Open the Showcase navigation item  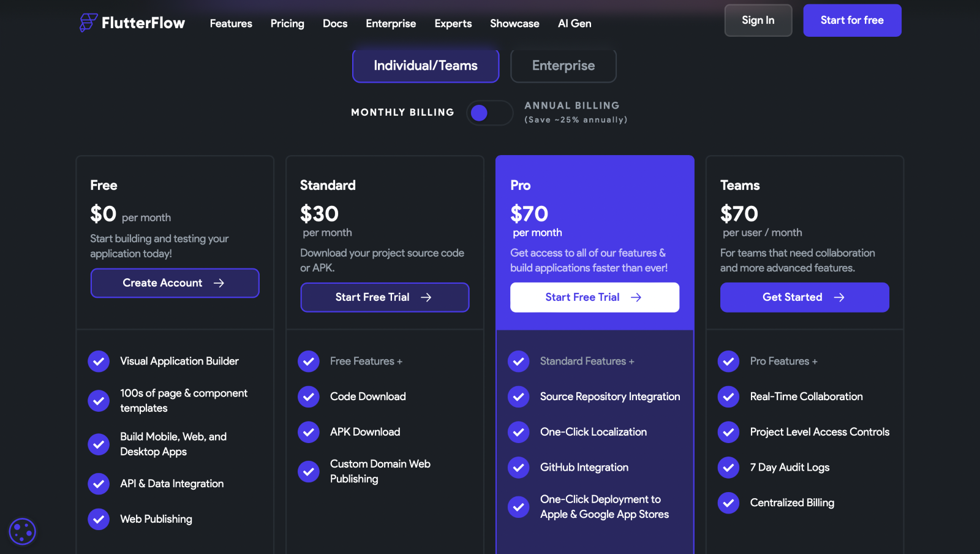(x=514, y=23)
